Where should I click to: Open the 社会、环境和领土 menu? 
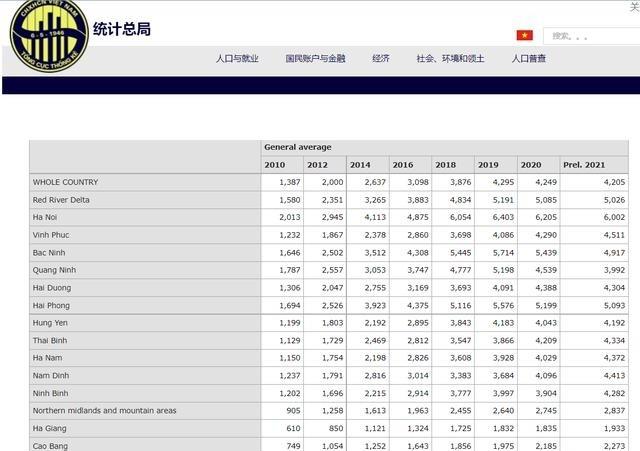[450, 59]
